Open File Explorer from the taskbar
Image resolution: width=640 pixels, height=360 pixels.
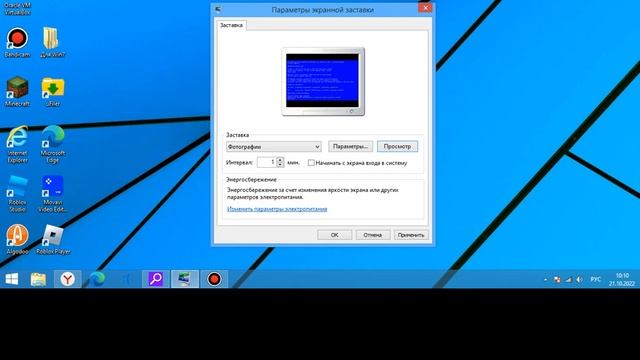[x=38, y=279]
